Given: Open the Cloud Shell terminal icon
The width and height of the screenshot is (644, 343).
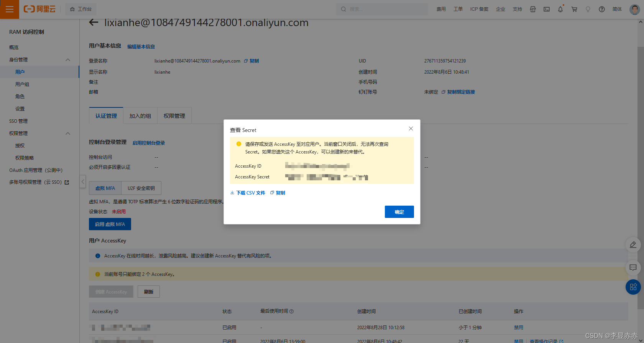Looking at the screenshot, I should pyautogui.click(x=547, y=9).
